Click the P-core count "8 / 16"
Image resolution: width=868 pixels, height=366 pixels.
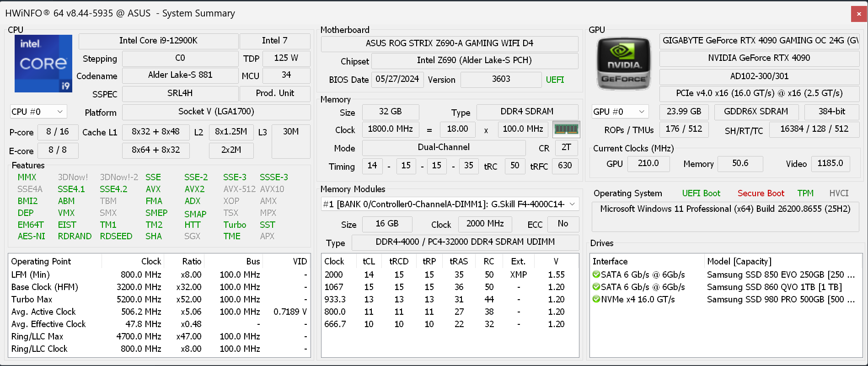tap(58, 132)
